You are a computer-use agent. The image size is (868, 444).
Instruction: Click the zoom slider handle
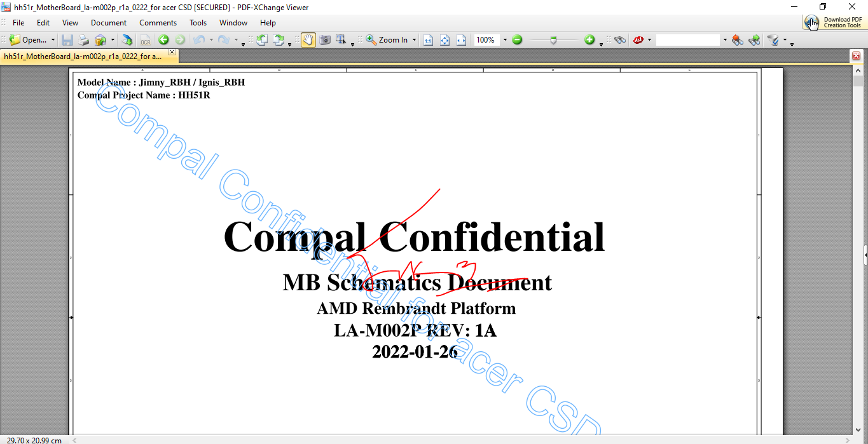coord(554,40)
